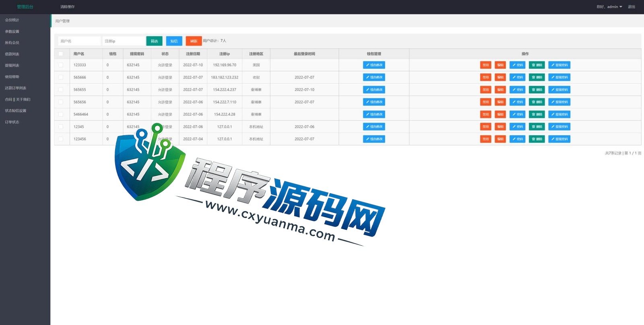The height and width of the screenshot is (325, 644).
Task: Tick the checkbox for user 565656
Action: pos(61,102)
